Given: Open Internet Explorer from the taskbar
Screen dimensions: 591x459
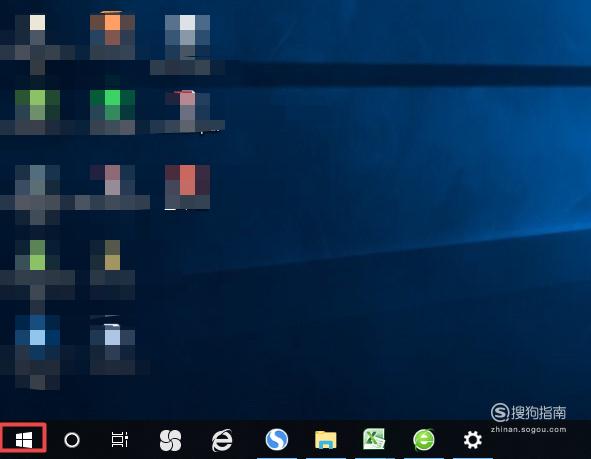Looking at the screenshot, I should point(222,440).
